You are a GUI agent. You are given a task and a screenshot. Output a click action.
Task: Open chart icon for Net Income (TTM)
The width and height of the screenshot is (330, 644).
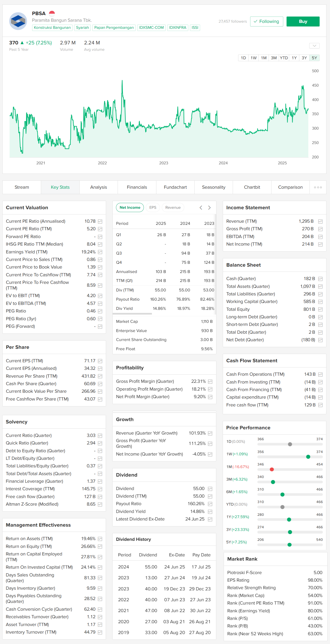pyautogui.click(x=320, y=244)
